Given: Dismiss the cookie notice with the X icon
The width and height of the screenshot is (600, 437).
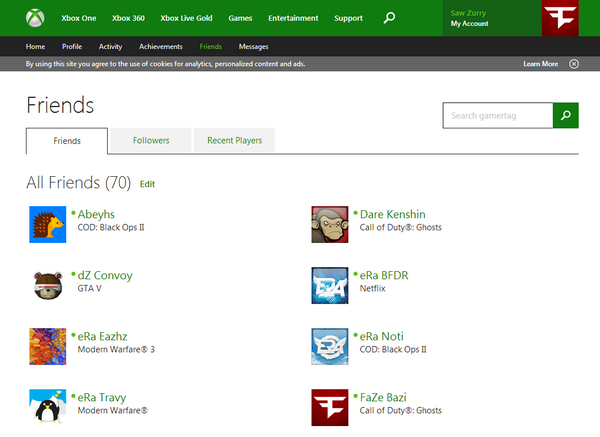Looking at the screenshot, I should tap(574, 64).
